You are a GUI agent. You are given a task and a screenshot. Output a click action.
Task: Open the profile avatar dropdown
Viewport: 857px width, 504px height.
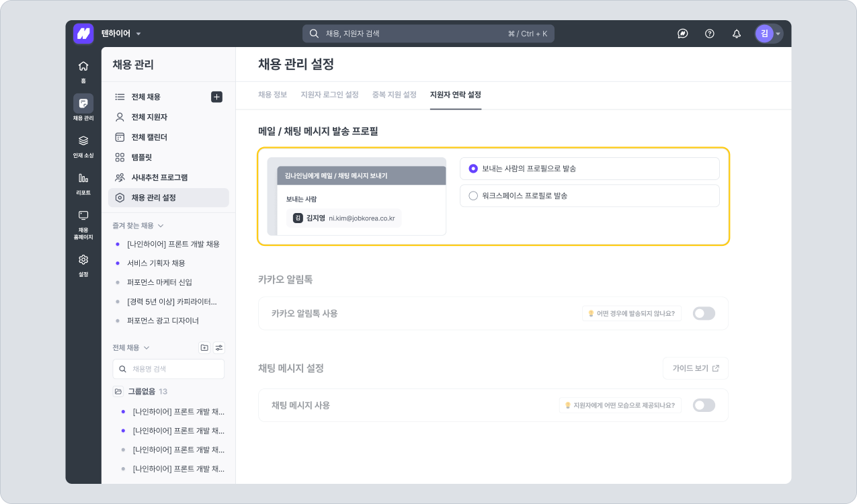coord(768,34)
